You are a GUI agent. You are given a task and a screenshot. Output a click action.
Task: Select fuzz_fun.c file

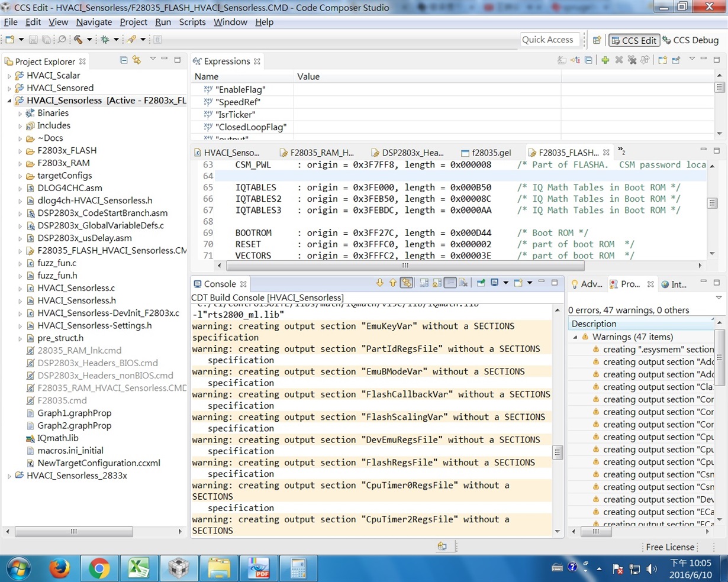56,263
